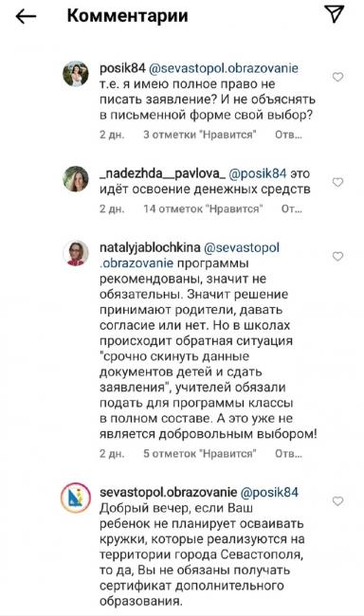The width and height of the screenshot is (364, 616).
Task: Open natalyjablochkina username link
Action: click(x=150, y=248)
